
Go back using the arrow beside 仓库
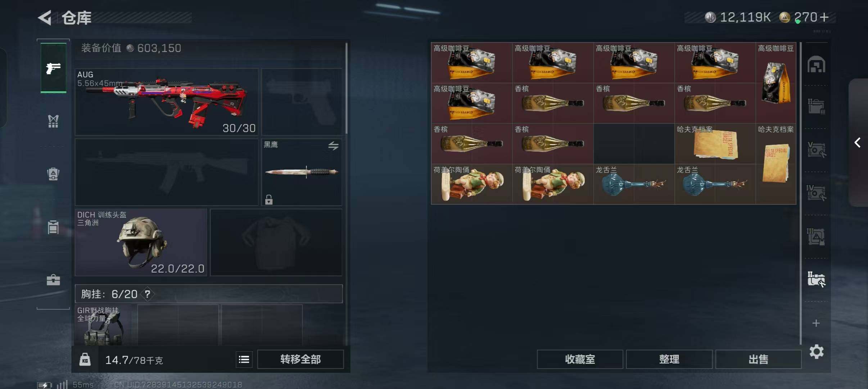click(45, 17)
